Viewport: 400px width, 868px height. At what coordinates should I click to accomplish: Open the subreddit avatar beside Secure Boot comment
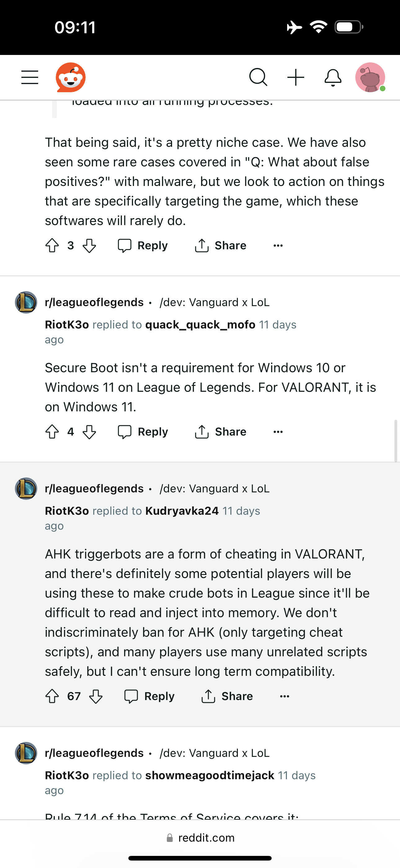26,302
